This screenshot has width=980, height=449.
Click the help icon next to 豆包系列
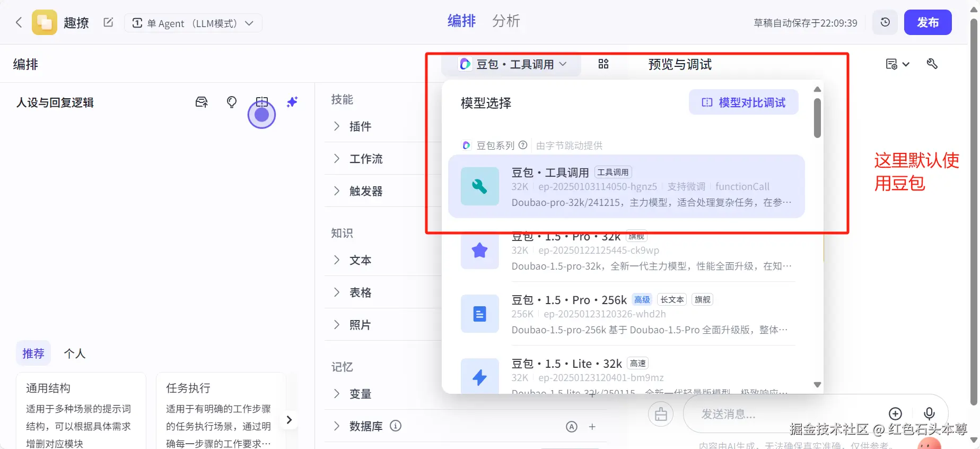tap(523, 145)
